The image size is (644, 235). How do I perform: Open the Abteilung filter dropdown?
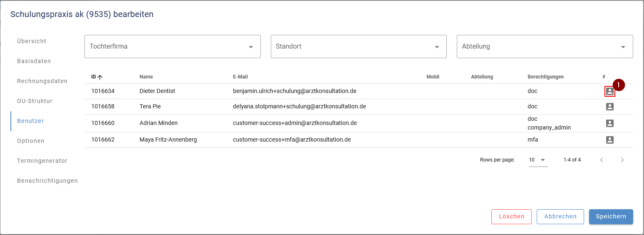545,47
